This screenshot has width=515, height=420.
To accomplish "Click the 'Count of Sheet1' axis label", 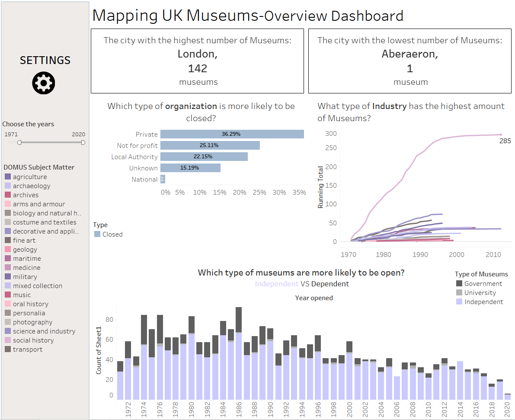I will coord(99,350).
